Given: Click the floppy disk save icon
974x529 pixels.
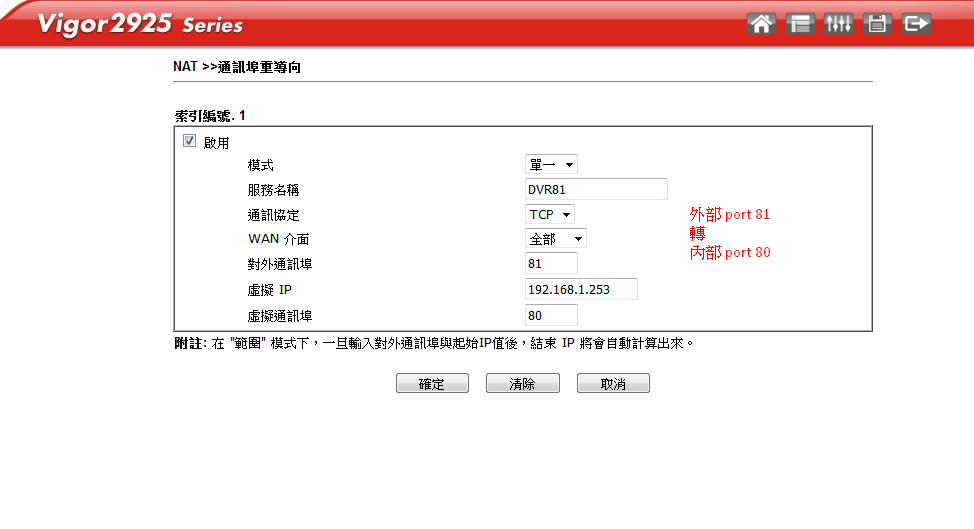Looking at the screenshot, I should 877,24.
